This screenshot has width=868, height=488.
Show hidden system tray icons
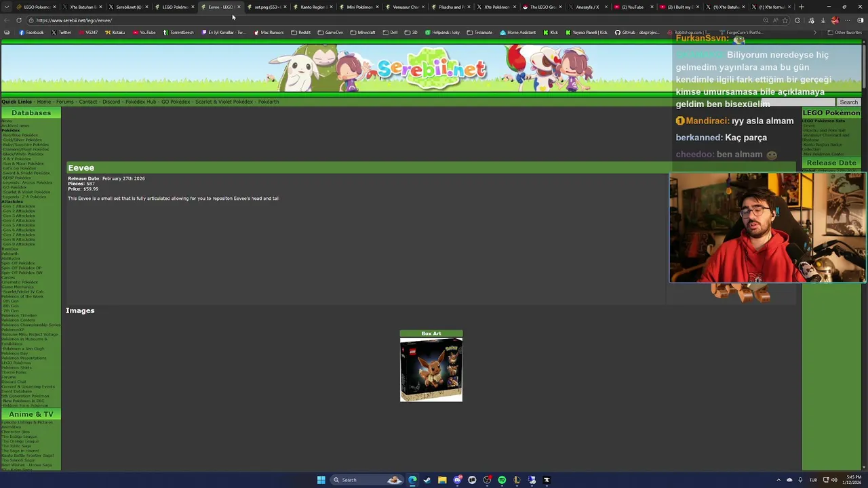(779, 480)
